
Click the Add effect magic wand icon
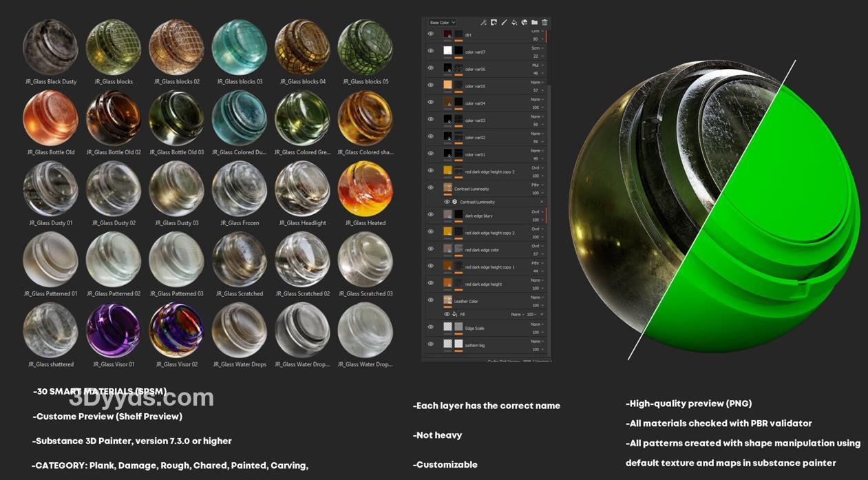[483, 23]
